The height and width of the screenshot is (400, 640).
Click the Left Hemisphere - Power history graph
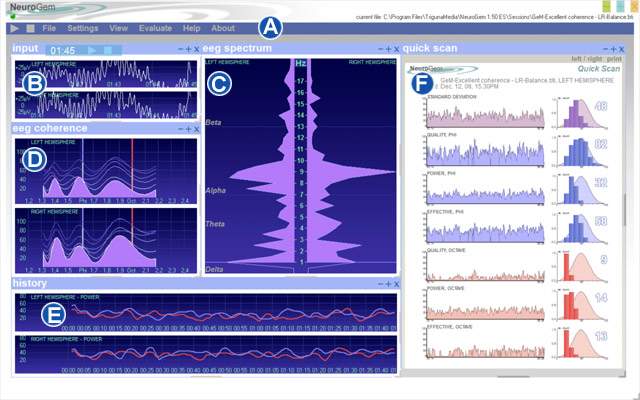(x=206, y=312)
